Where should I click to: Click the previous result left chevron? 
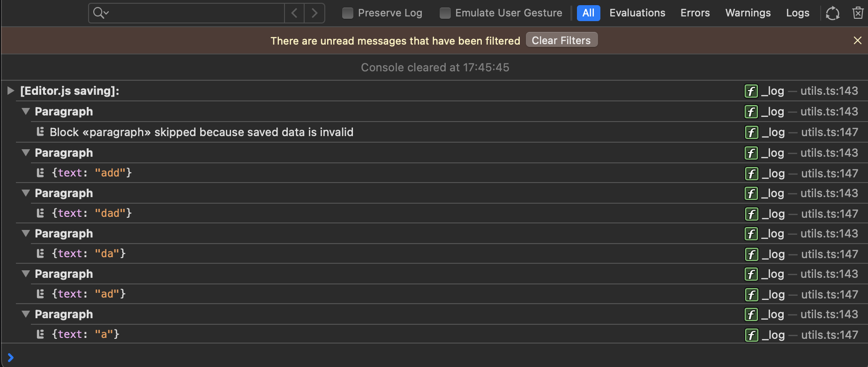[294, 13]
